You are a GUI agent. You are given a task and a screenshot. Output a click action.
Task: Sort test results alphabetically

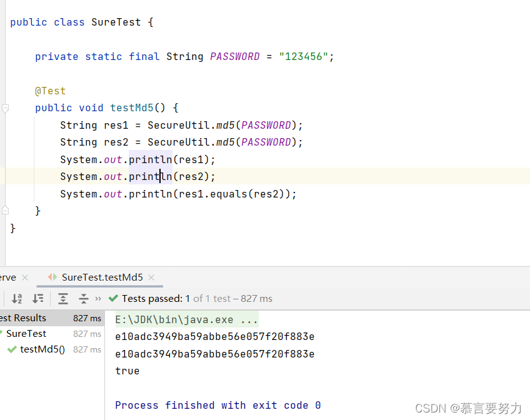tap(16, 299)
